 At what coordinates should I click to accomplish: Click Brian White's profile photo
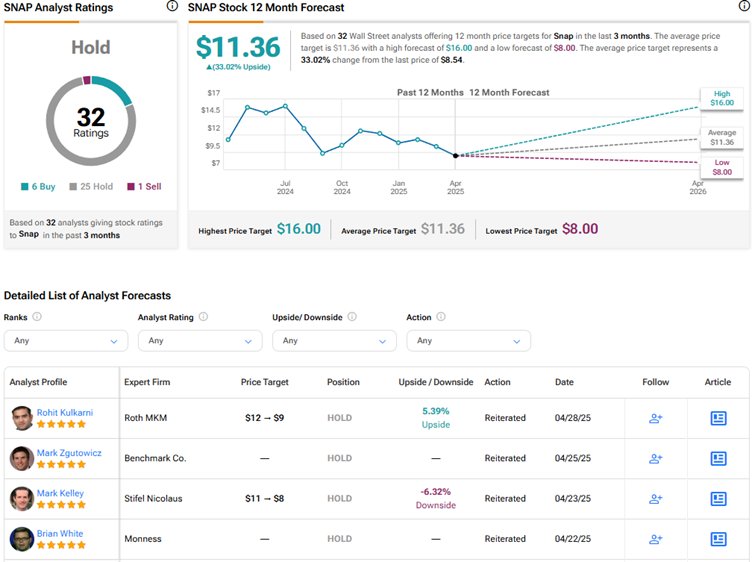(22, 539)
